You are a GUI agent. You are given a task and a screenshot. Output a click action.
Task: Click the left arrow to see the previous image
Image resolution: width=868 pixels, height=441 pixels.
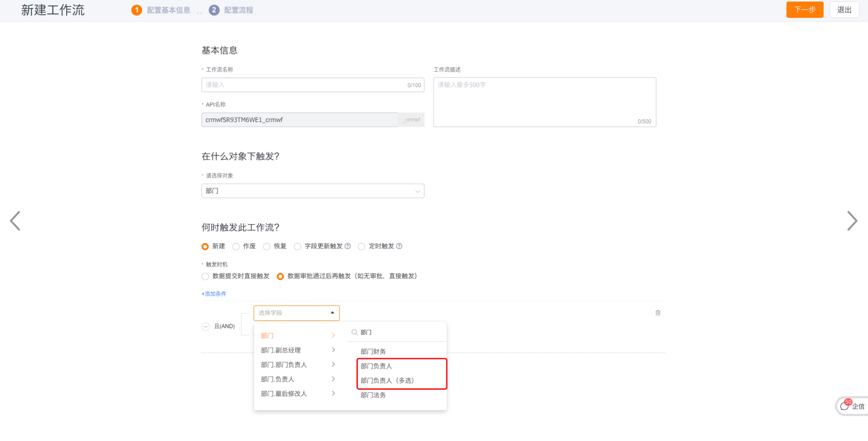[15, 221]
